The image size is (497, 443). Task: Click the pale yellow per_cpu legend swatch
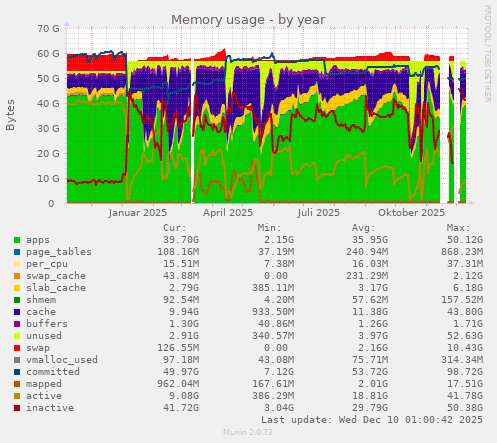click(x=17, y=264)
